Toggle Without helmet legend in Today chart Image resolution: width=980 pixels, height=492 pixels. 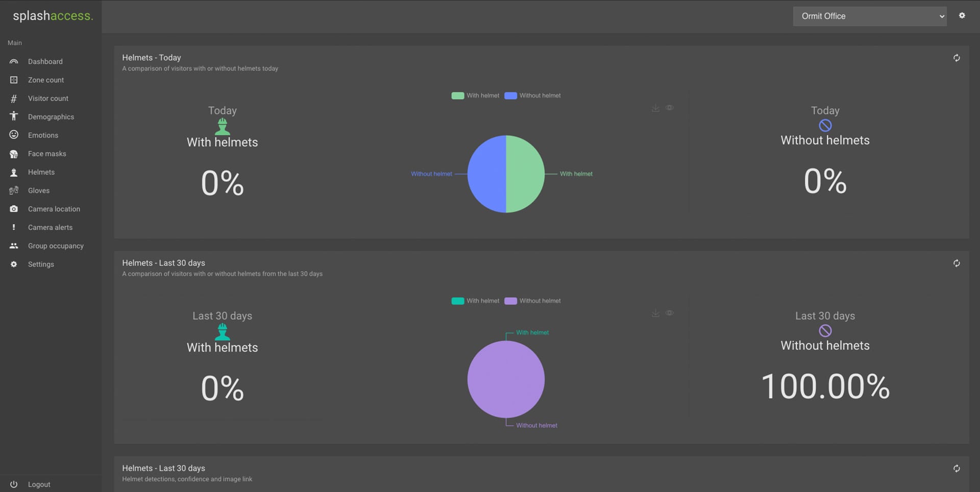[x=532, y=96]
